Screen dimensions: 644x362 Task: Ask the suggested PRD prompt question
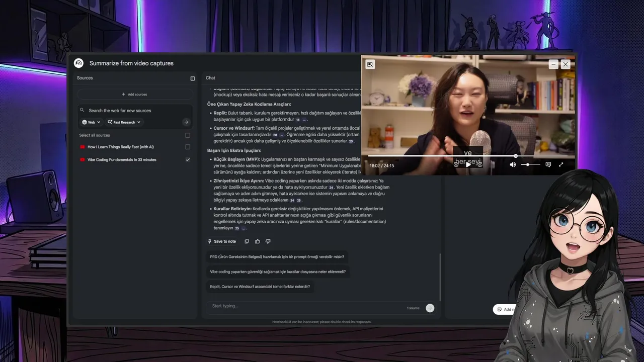(x=277, y=256)
